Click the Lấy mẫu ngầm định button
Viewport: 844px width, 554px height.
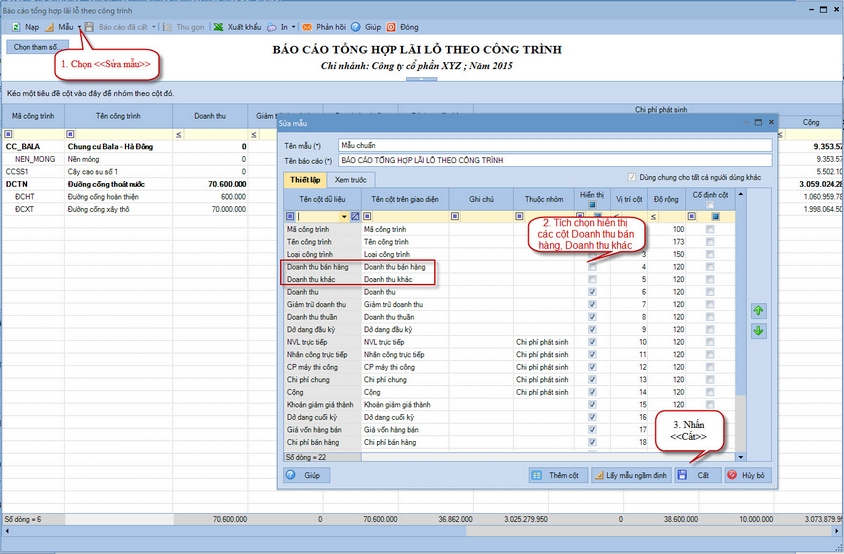click(x=631, y=475)
